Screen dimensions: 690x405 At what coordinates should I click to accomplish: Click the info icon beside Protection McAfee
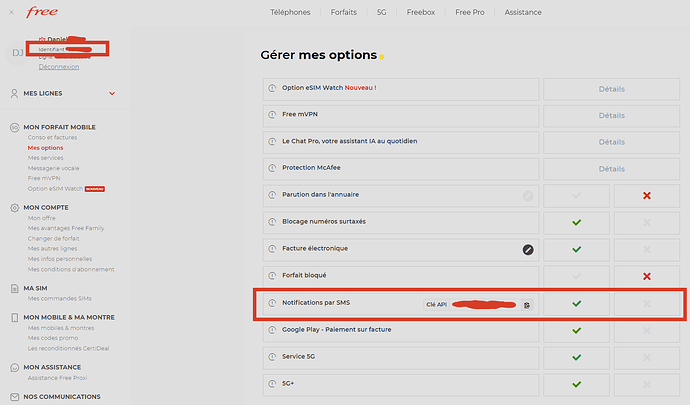[272, 168]
